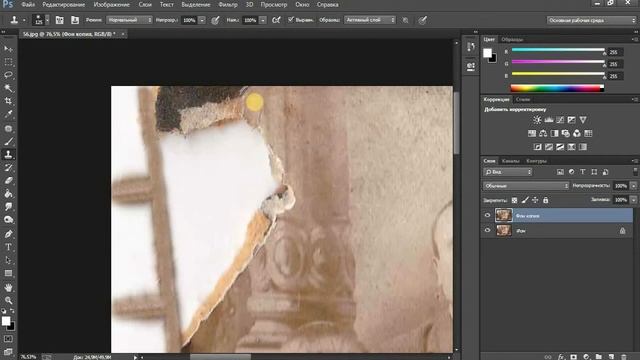Viewport: 640px width, 360px height.
Task: Click the foreground color in Color panel
Action: pyautogui.click(x=487, y=53)
